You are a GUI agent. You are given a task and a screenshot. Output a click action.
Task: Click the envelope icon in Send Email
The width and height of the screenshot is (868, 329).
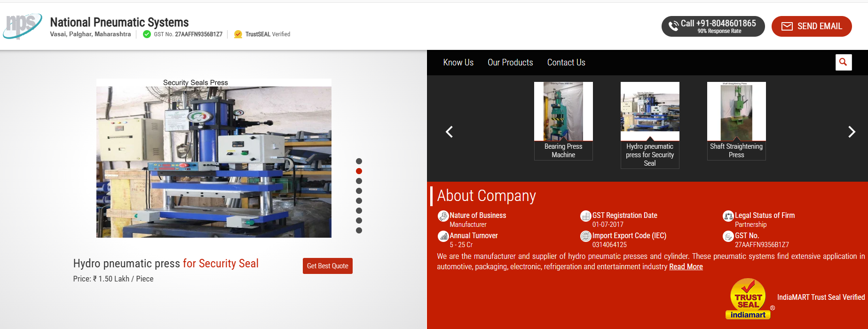[787, 26]
